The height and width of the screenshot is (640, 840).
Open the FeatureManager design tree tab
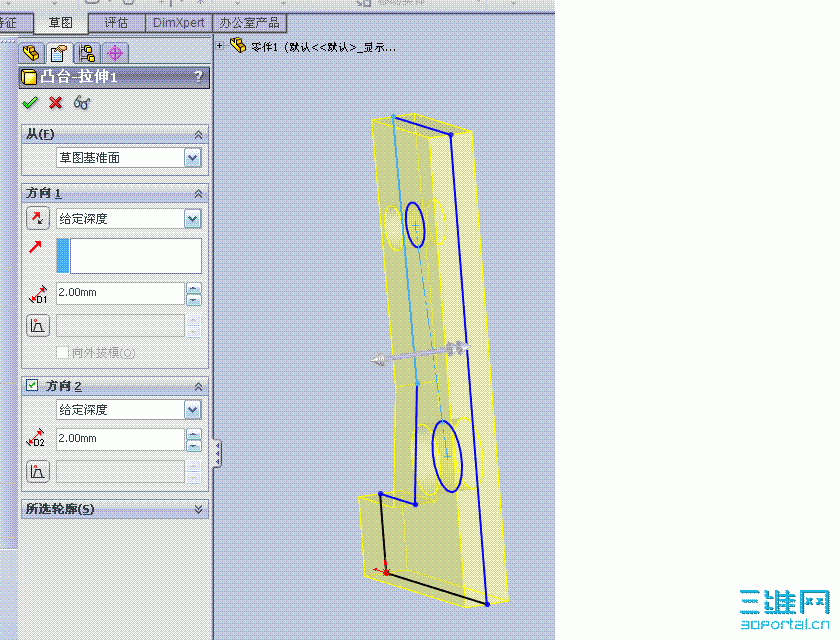coord(32,53)
